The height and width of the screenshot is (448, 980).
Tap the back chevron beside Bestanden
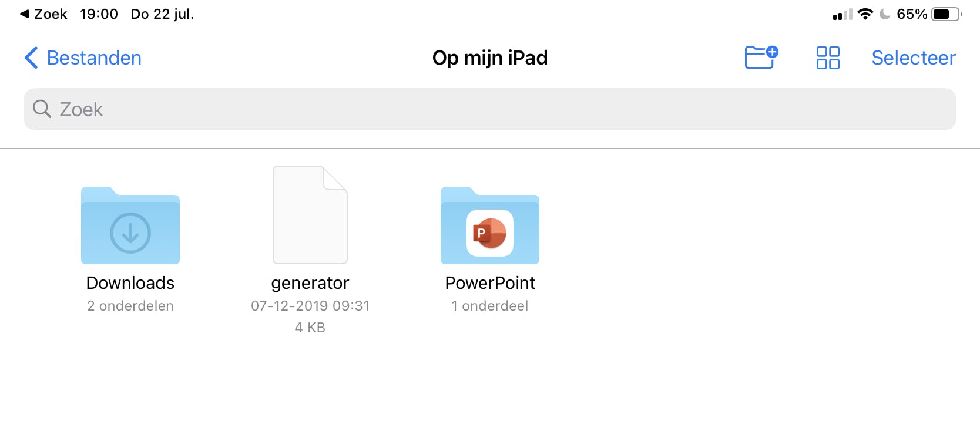tap(32, 58)
